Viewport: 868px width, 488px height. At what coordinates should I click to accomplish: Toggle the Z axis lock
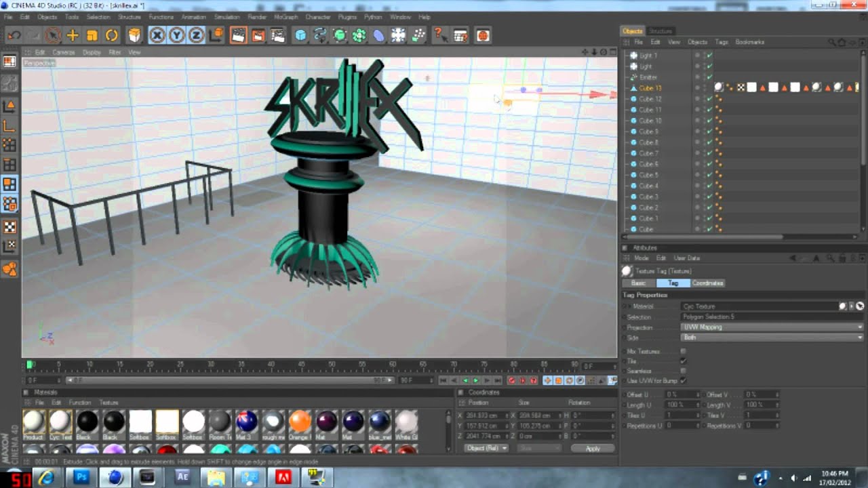pos(197,35)
